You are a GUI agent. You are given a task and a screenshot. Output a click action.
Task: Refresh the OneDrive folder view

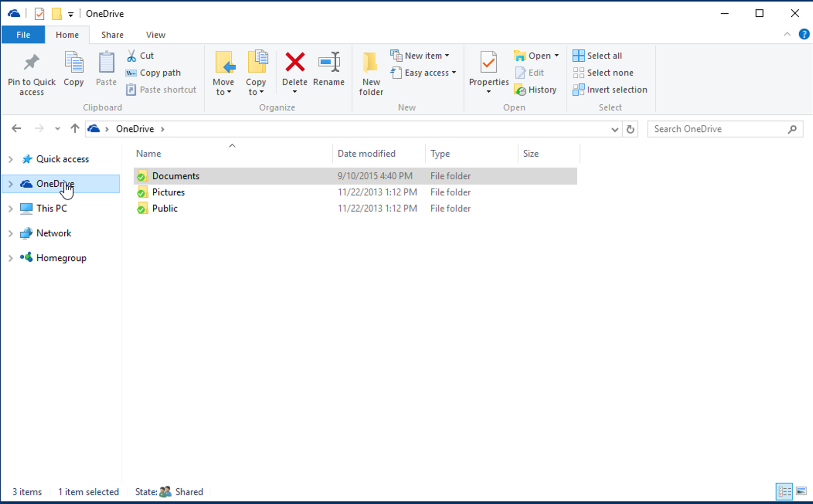point(630,129)
